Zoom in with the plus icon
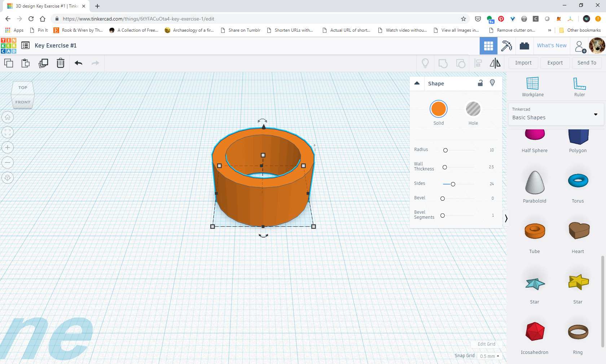606x364 pixels. click(8, 148)
